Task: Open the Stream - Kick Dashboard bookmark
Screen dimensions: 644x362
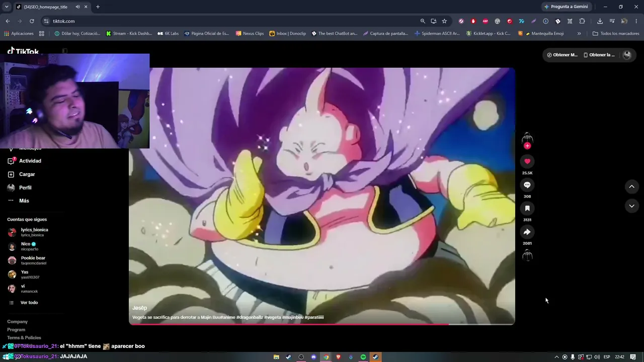Action: (x=129, y=34)
